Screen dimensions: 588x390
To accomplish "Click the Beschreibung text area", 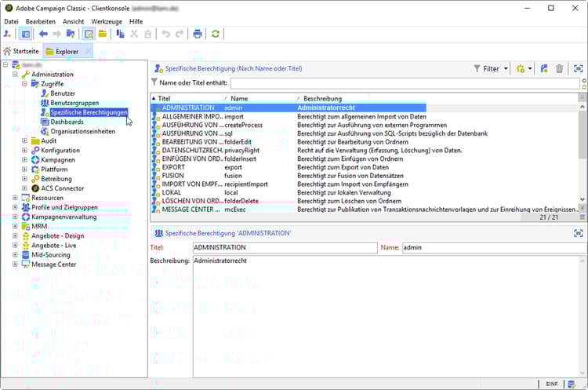I will coord(387,317).
